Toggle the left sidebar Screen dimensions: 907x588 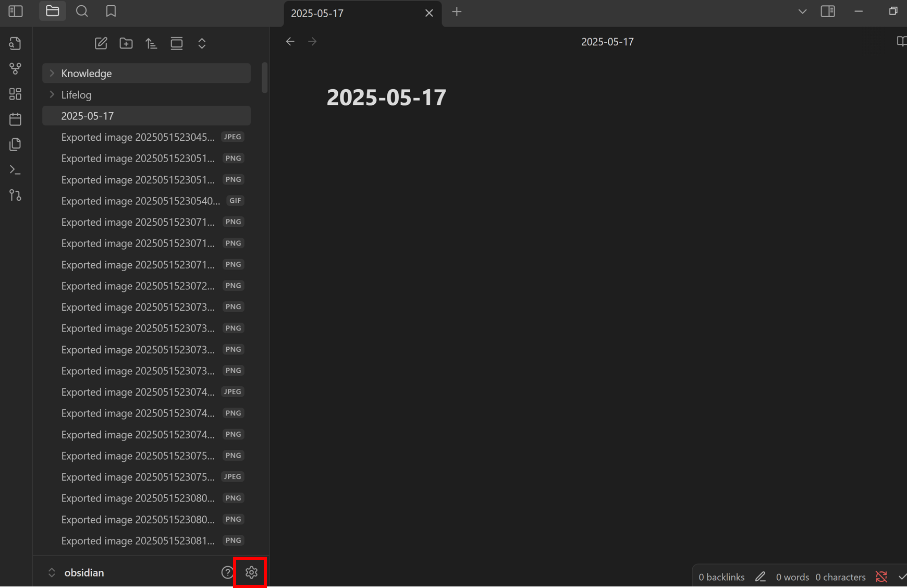16,11
